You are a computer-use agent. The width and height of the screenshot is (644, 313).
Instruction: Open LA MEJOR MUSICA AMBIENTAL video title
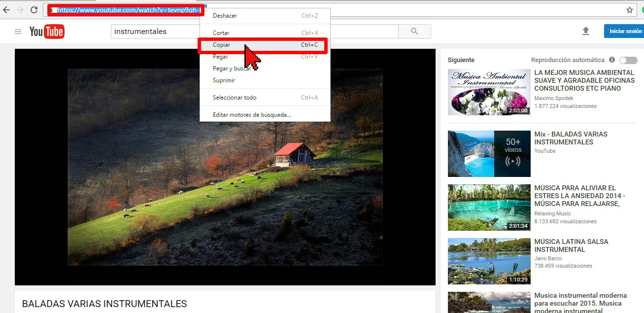584,80
